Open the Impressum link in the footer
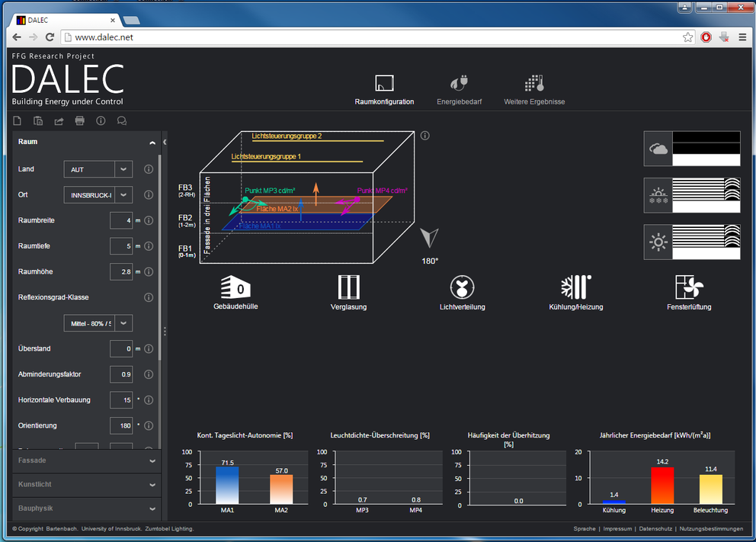The image size is (756, 542). point(617,529)
